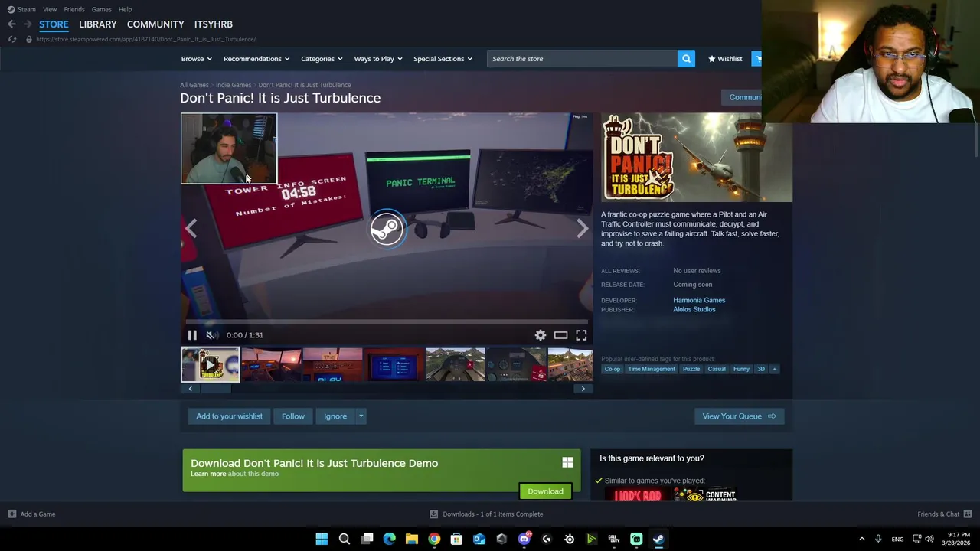Expand the Recommendations dropdown
The image size is (980, 551).
tap(256, 59)
